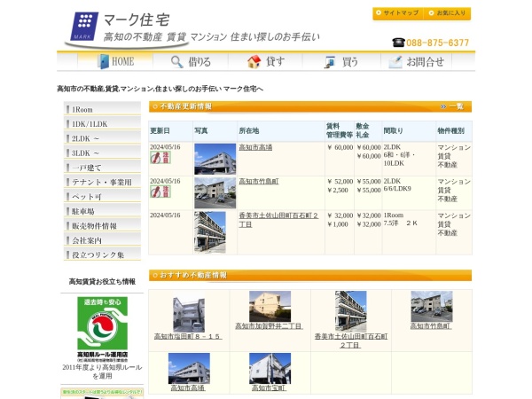Screen dimensions: 532x399
Task: Click the phone number 088-875-6377
Action: click(x=438, y=43)
